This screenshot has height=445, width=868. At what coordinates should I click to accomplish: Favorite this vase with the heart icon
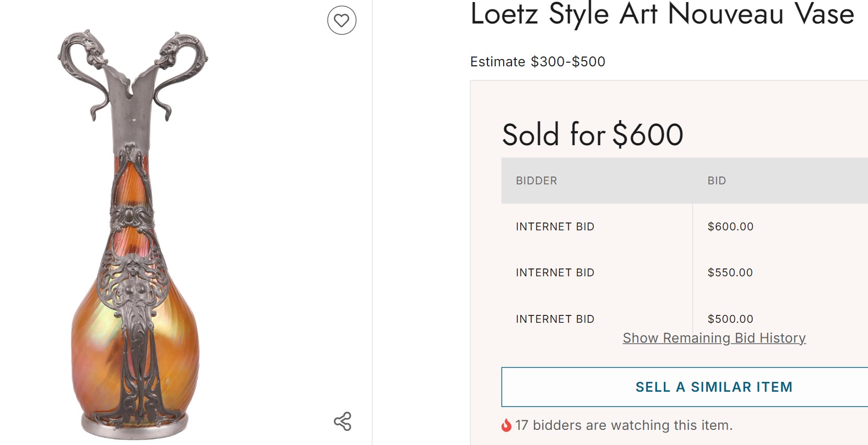click(x=341, y=20)
